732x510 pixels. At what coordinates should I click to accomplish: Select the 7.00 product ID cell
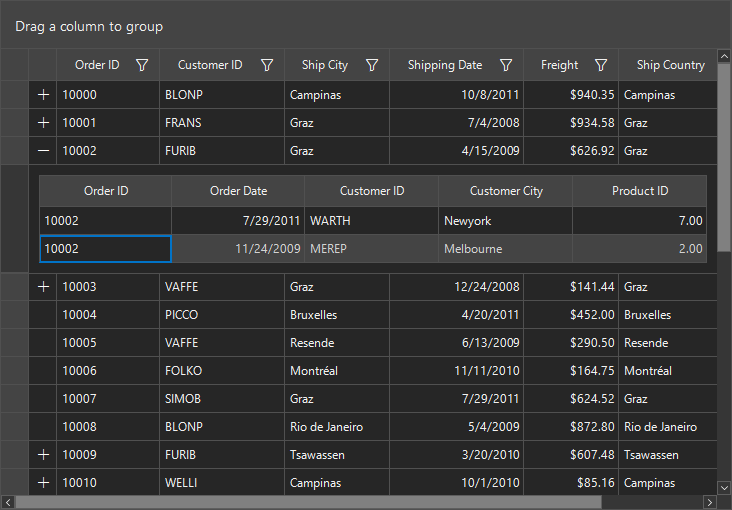click(x=640, y=221)
